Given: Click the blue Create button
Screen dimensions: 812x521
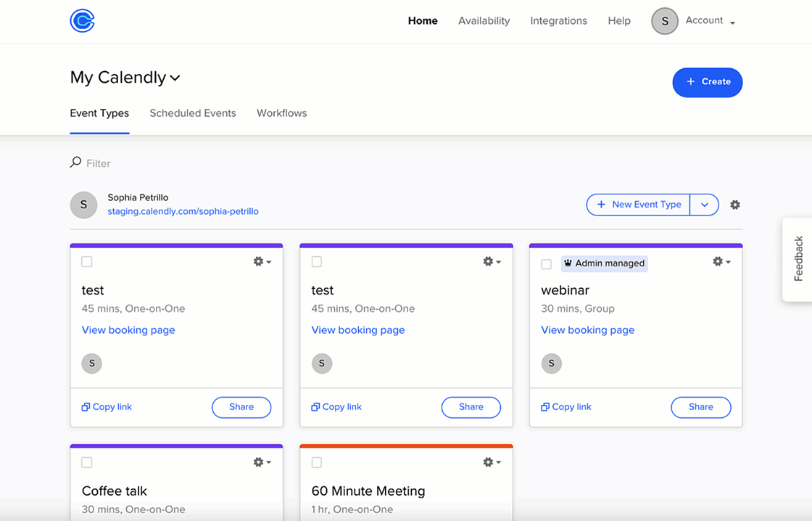Looking at the screenshot, I should [x=708, y=82].
